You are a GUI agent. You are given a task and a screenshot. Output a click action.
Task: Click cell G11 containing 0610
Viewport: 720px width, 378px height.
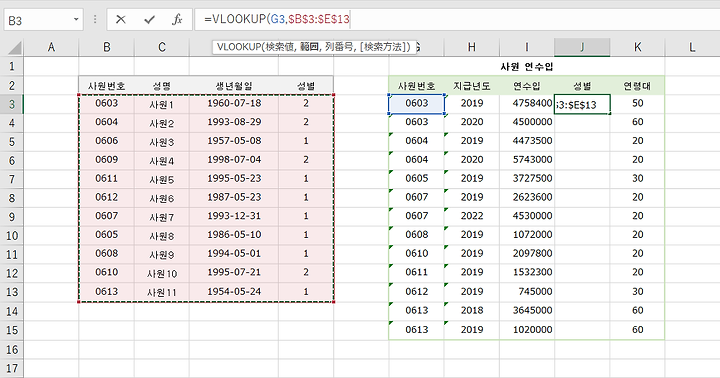point(416,254)
